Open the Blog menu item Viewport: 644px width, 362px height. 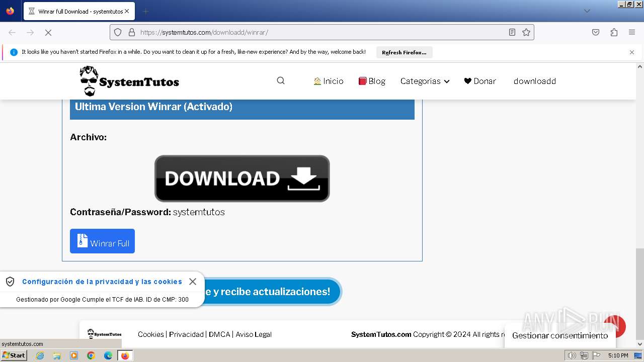click(x=372, y=81)
